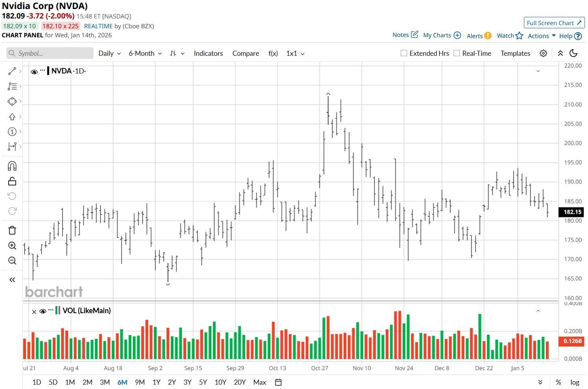Change the NVDA series color swatch
Image resolution: width=588 pixels, height=389 pixels.
pos(48,71)
